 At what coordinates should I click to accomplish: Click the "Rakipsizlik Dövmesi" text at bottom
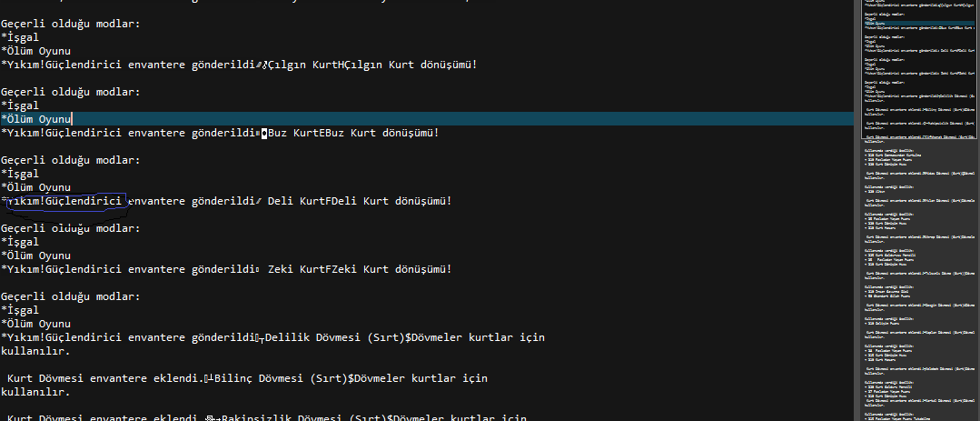point(283,418)
